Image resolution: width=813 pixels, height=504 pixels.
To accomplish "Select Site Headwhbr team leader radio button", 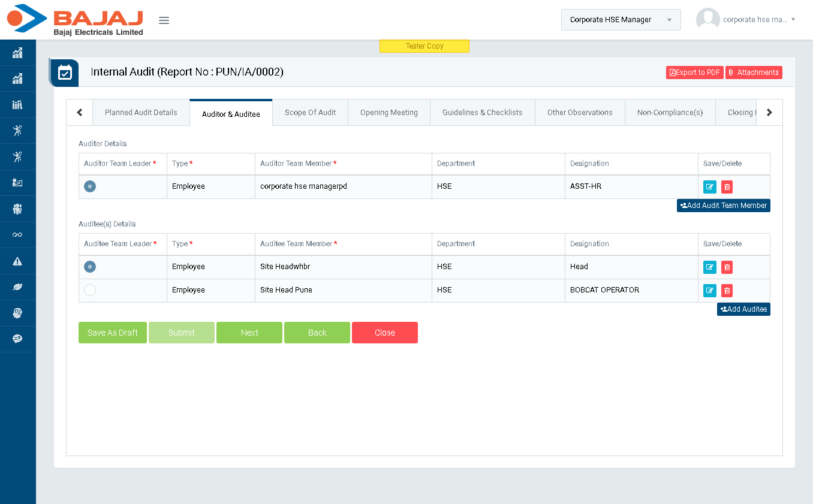I will click(x=90, y=267).
